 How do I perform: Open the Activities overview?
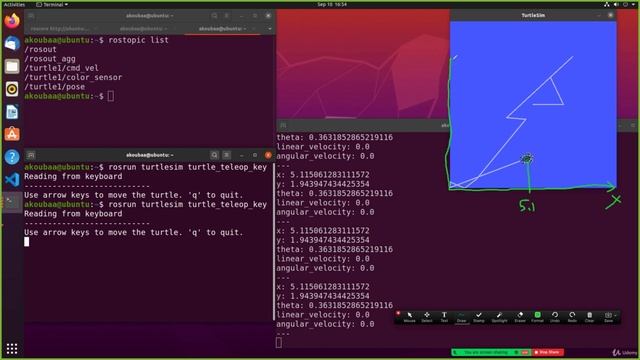(14, 4)
